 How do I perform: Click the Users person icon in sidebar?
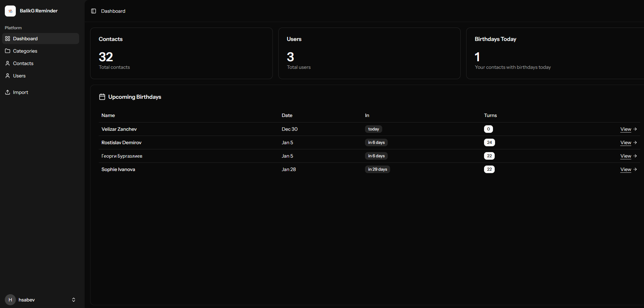(x=8, y=76)
